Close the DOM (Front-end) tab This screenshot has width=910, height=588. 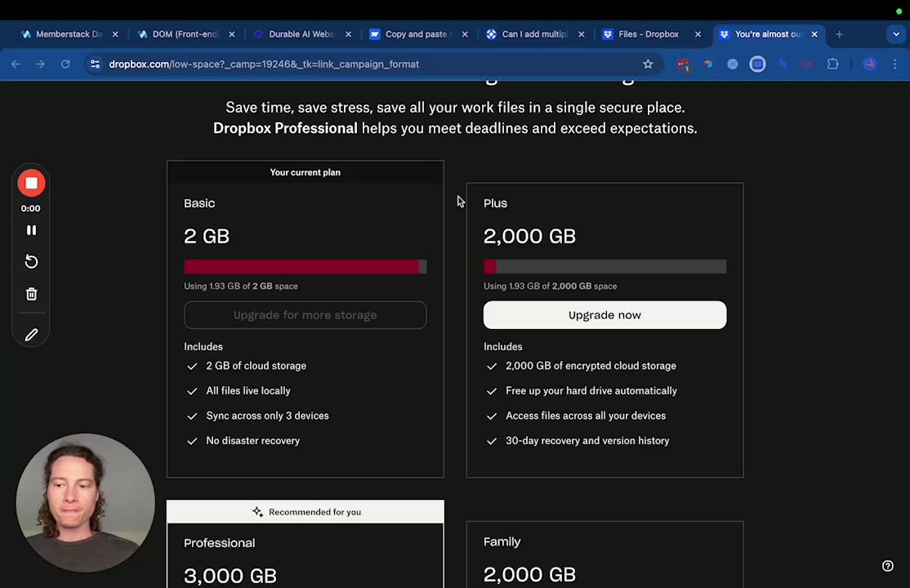pyautogui.click(x=231, y=34)
